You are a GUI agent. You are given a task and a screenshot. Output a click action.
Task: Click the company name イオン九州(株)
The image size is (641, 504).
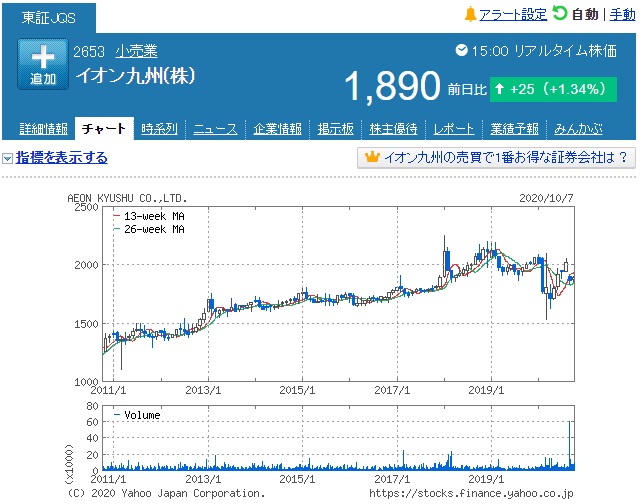(135, 76)
